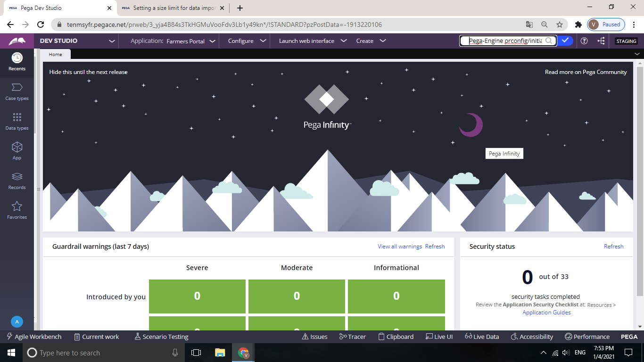
Task: Reload the browser page
Action: coord(41,25)
